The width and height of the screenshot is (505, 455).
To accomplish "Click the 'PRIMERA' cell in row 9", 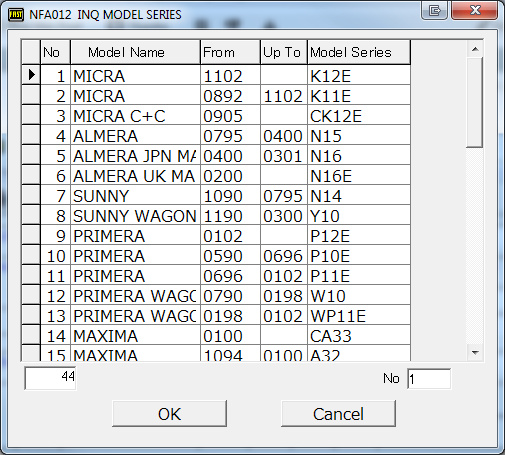I will tap(135, 235).
